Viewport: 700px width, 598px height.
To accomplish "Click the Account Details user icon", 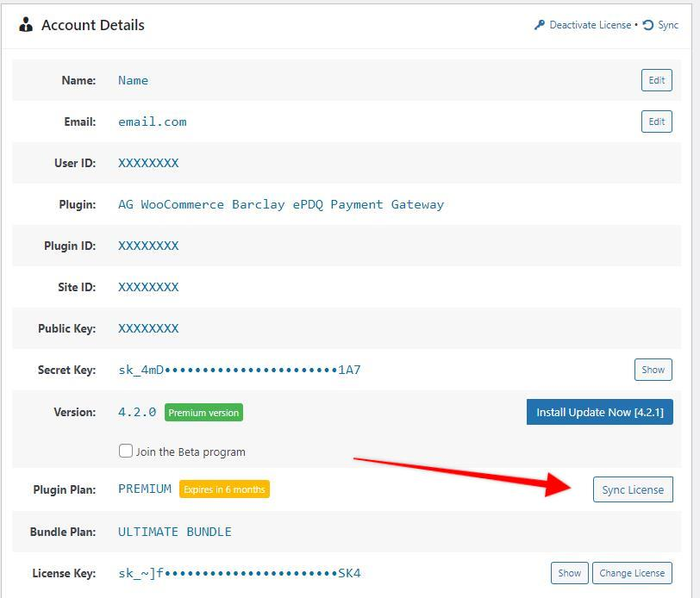I will [26, 25].
